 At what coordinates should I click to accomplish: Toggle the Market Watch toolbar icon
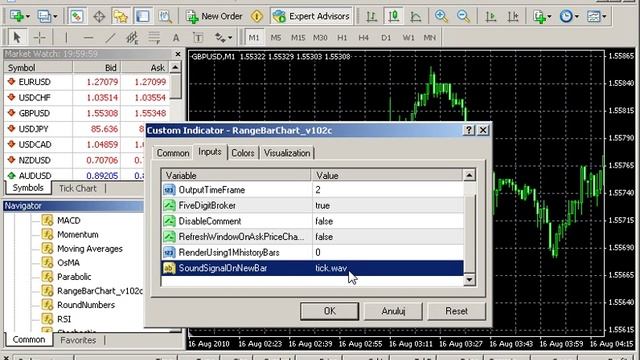coord(77,16)
